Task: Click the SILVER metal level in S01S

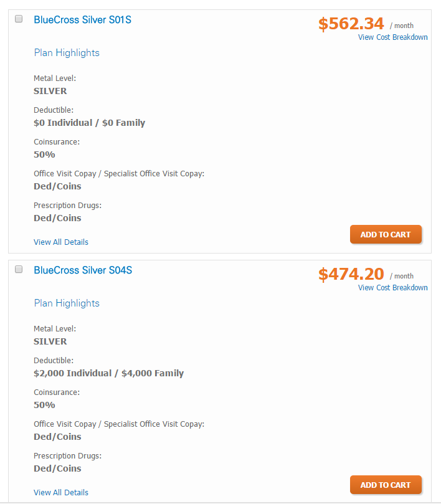Action: 50,91
